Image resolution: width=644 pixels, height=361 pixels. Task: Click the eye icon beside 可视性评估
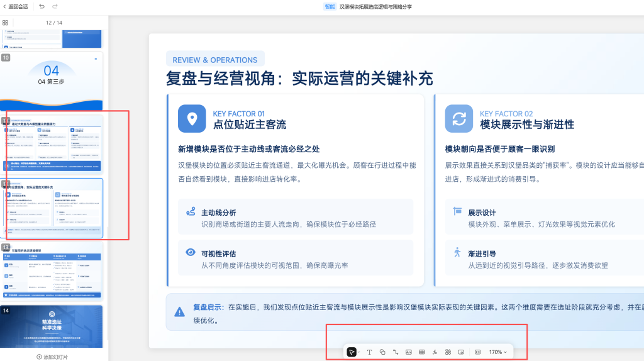191,252
